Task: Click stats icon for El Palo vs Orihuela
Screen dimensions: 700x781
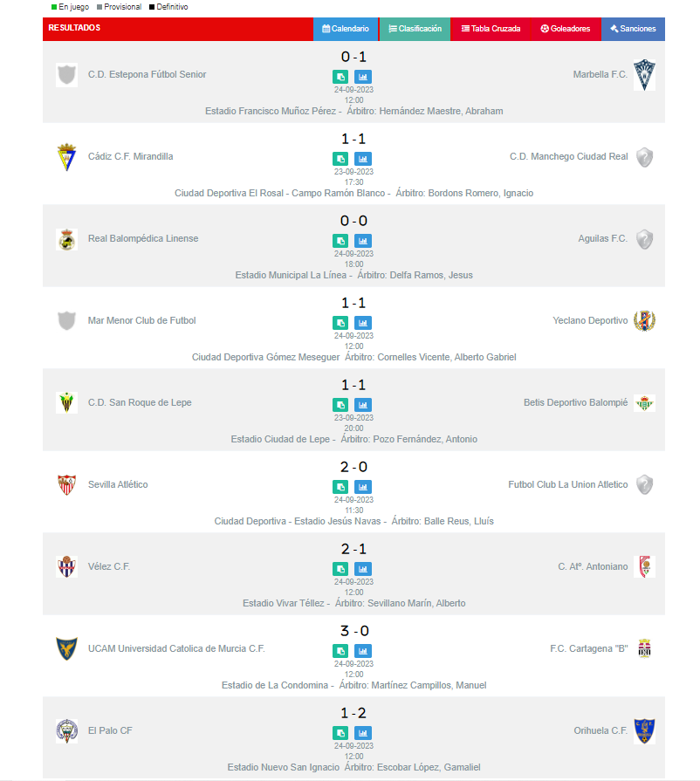Action: (363, 733)
